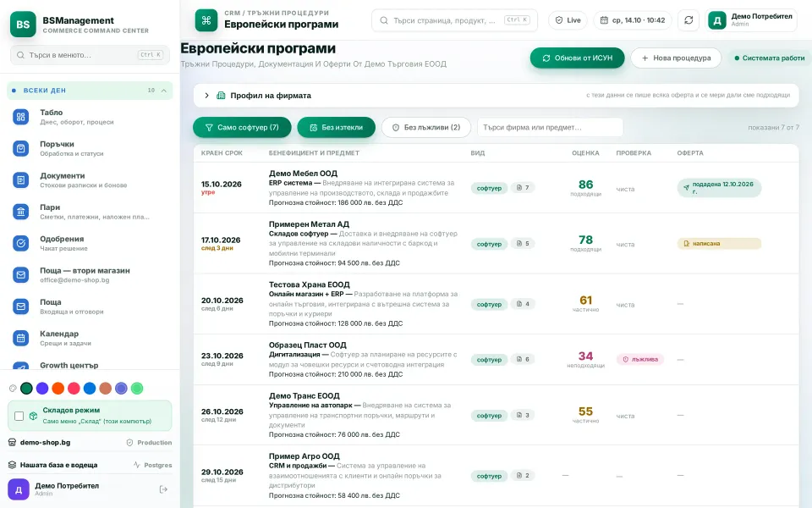
Task: Click the global Търси страница, продукт search box
Action: (x=454, y=20)
